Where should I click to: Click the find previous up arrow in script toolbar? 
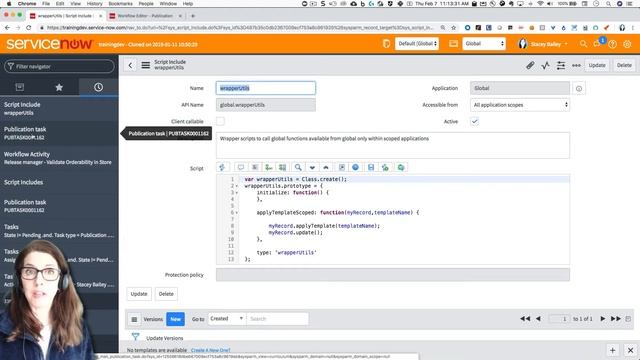coord(326,167)
